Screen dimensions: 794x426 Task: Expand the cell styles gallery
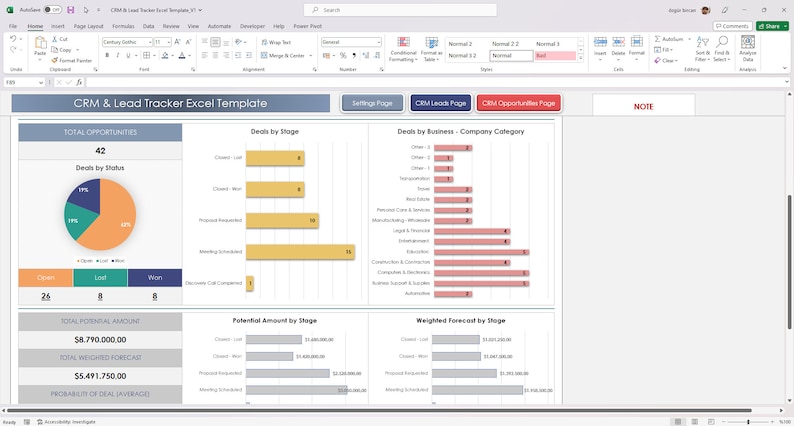(581, 59)
